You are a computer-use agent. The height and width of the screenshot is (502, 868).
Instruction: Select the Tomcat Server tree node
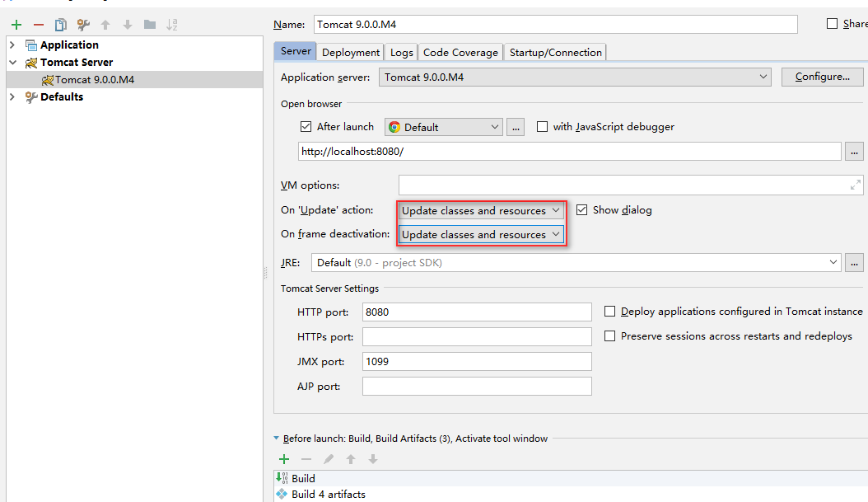tap(77, 63)
